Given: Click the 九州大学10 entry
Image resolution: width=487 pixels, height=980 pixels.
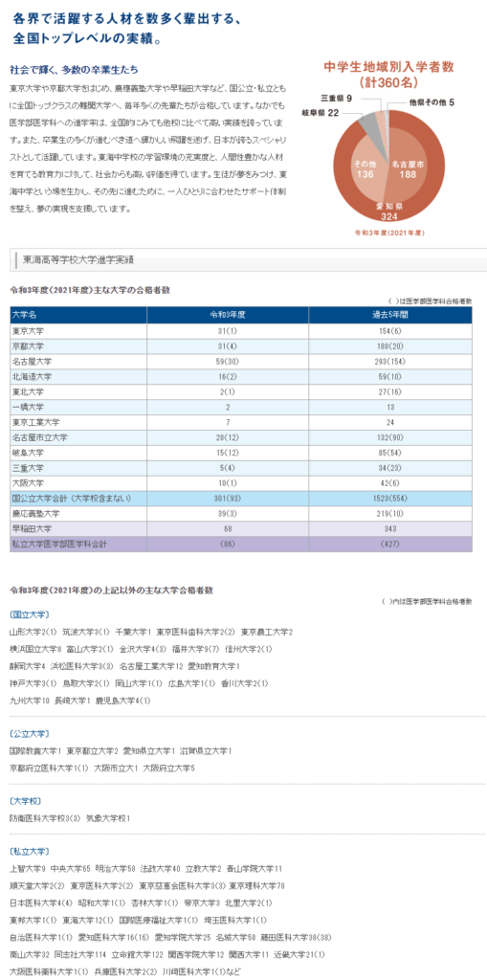Looking at the screenshot, I should (30, 701).
